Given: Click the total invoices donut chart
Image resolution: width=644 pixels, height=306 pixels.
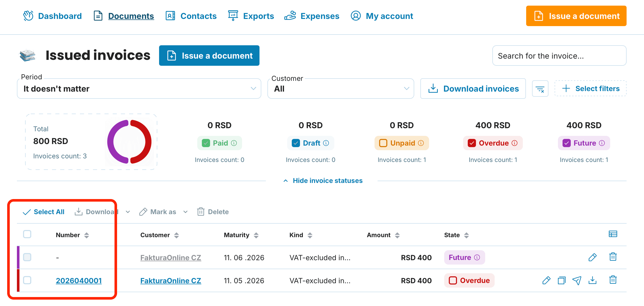Looking at the screenshot, I should click(129, 142).
